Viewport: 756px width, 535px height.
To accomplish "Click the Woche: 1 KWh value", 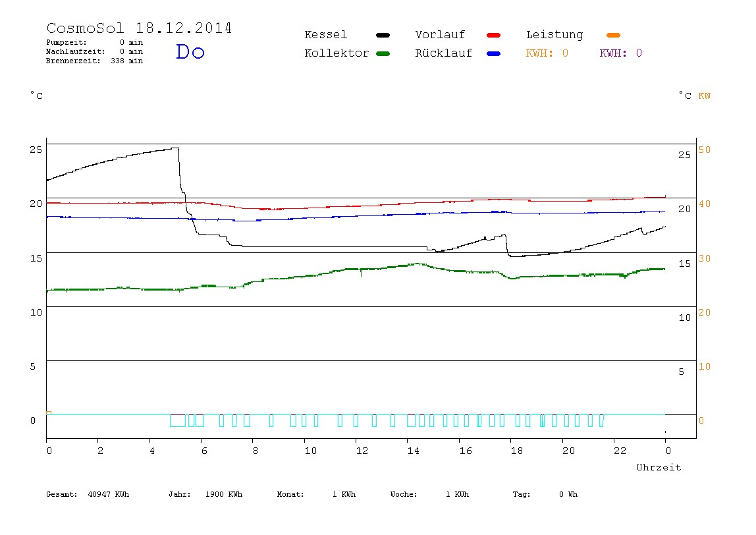I will (429, 494).
